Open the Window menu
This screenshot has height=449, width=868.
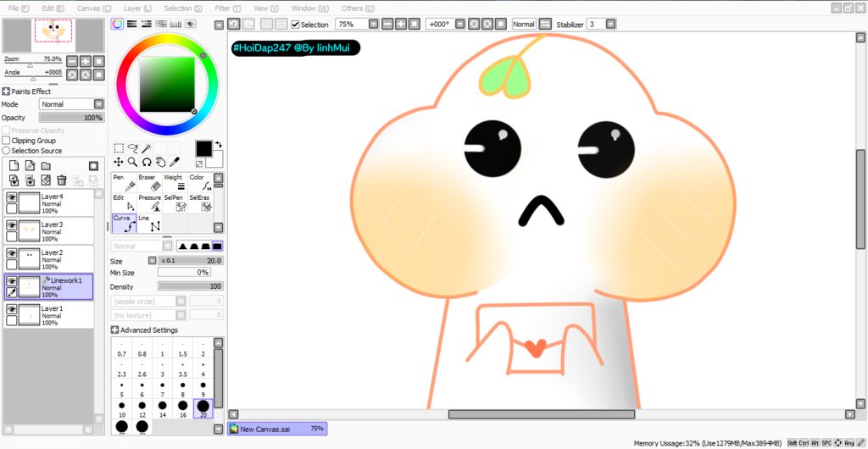coord(309,8)
